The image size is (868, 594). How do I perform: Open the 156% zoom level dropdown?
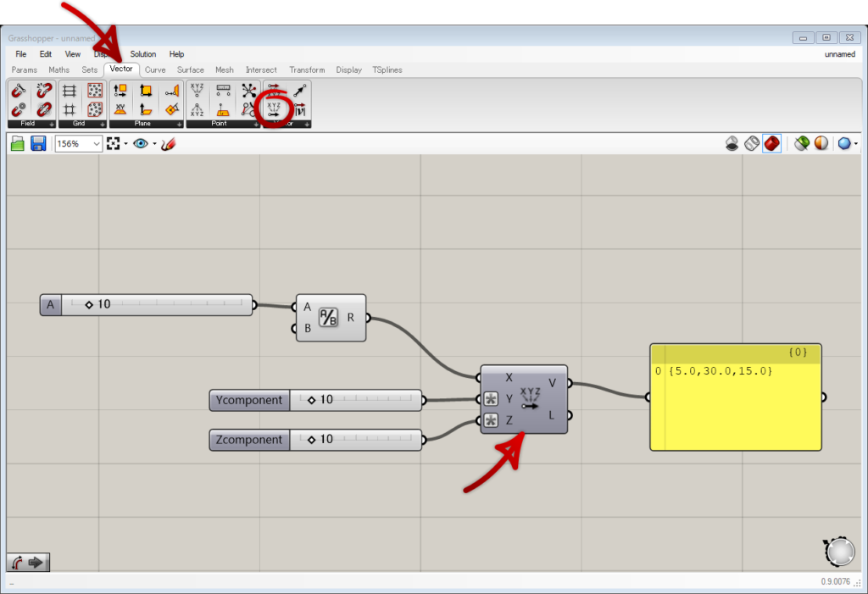[97, 144]
